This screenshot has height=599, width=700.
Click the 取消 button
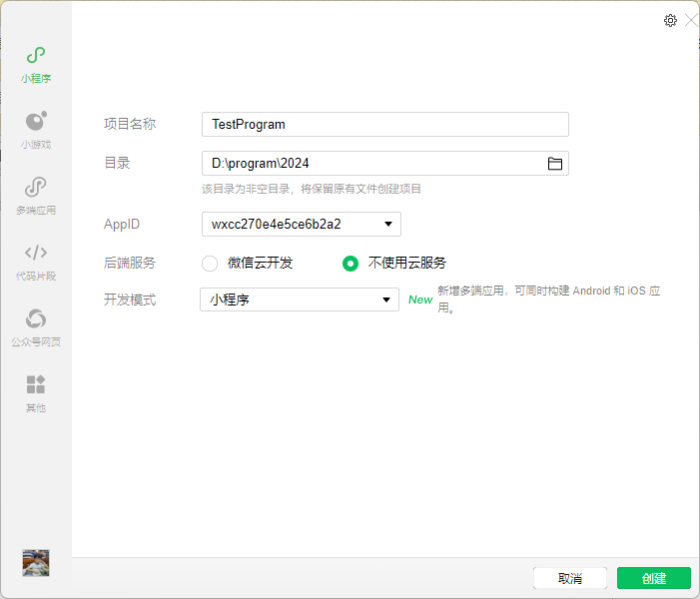[x=570, y=578]
